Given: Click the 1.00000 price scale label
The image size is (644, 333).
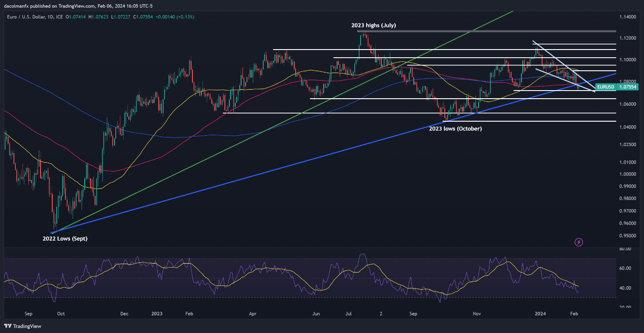Looking at the screenshot, I should click(628, 174).
